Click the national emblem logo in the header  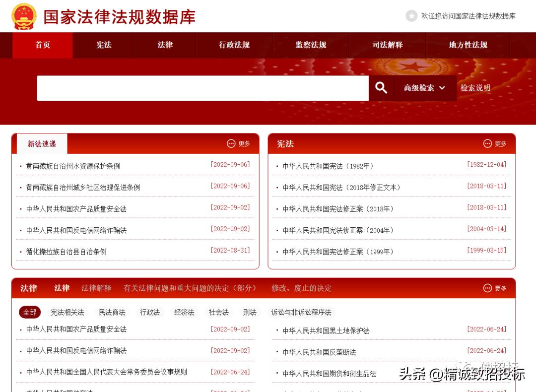tap(25, 15)
